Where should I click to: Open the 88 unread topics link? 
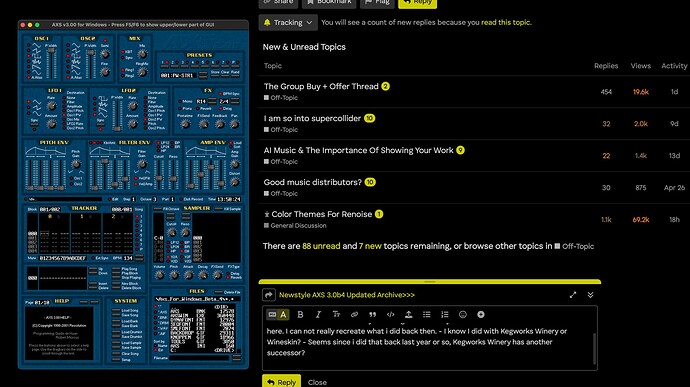click(321, 246)
